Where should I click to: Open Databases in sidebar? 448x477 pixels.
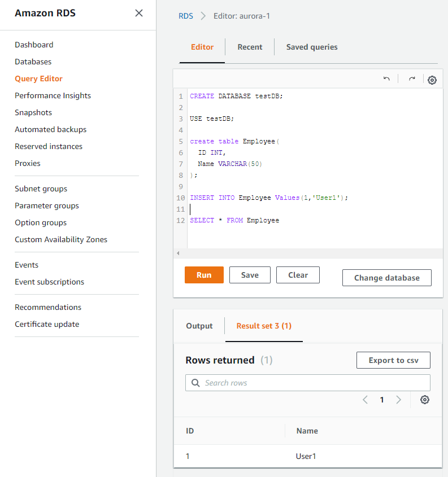click(33, 62)
